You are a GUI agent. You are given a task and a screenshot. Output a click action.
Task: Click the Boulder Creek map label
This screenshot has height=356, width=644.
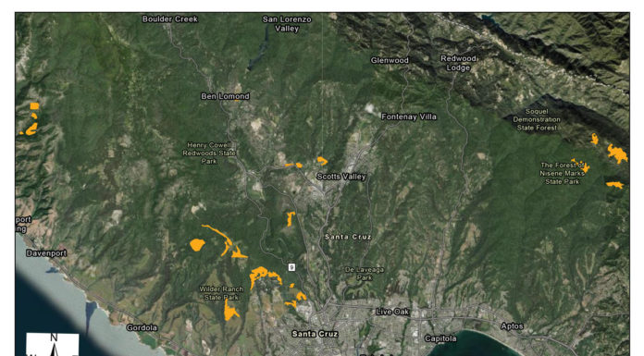pyautogui.click(x=169, y=18)
